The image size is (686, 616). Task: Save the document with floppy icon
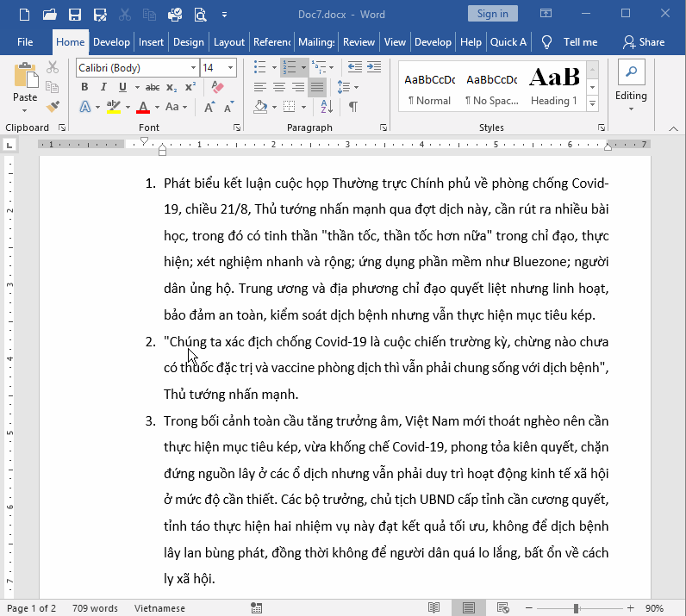click(x=75, y=15)
